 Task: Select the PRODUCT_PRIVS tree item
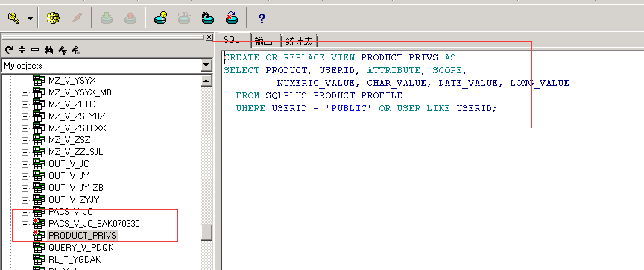83,236
